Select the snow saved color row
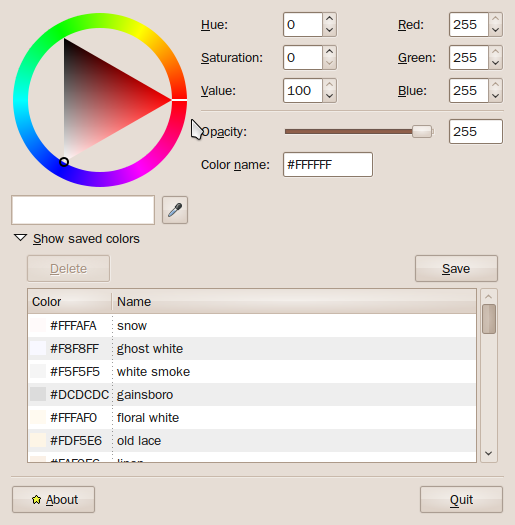 (x=252, y=325)
